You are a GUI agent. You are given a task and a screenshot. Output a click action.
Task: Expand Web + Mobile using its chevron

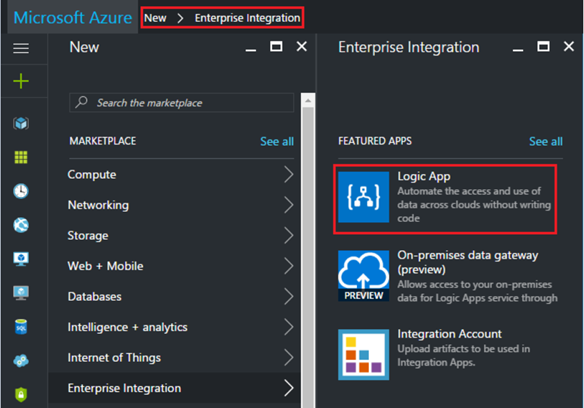289,266
